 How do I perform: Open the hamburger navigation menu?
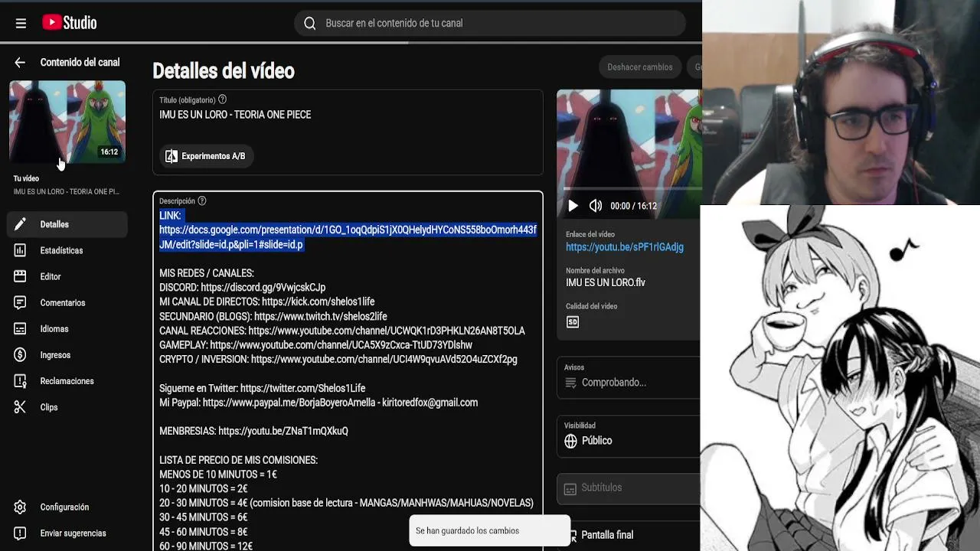[21, 23]
